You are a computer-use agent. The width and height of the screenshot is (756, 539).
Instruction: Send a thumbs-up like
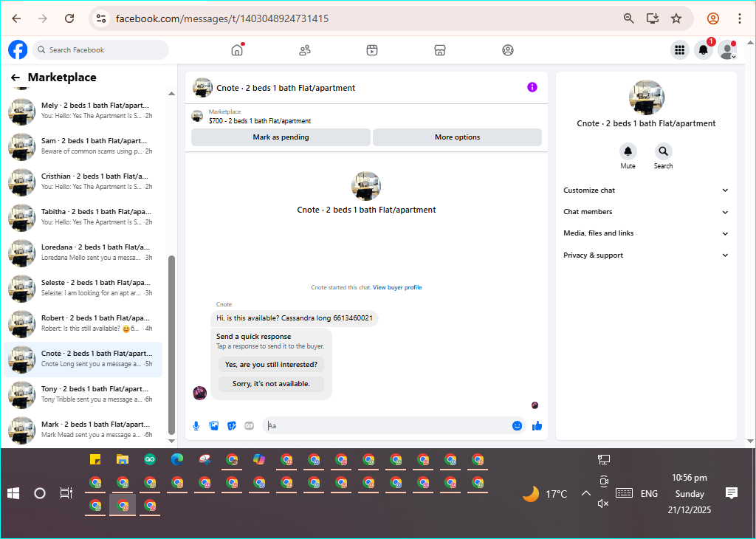tap(537, 426)
